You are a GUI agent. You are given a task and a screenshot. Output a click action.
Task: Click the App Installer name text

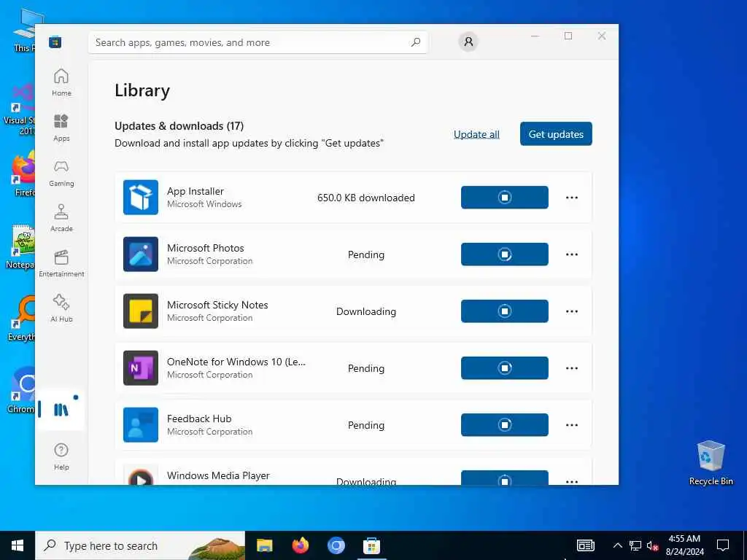196,191
